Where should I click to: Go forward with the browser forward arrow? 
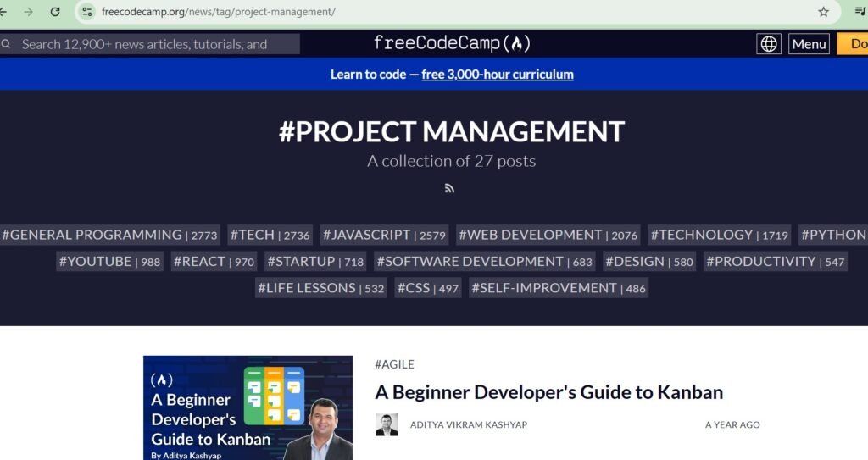[29, 12]
